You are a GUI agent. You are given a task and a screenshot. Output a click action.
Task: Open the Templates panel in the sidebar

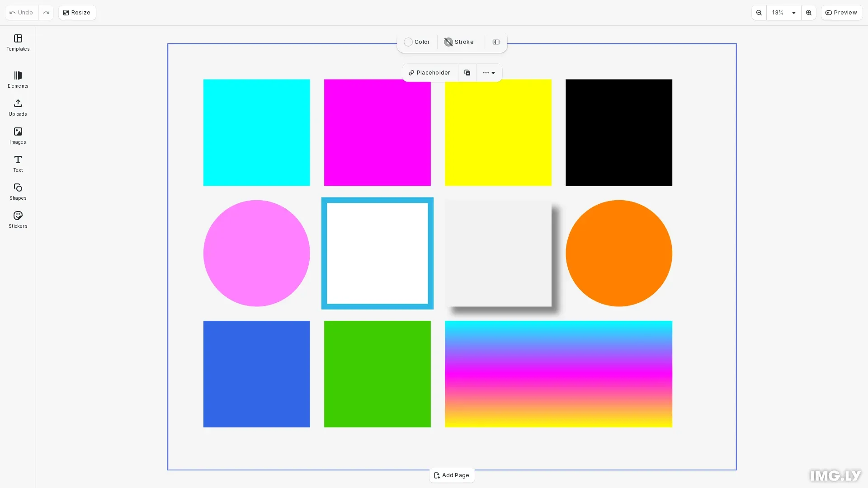(17, 43)
